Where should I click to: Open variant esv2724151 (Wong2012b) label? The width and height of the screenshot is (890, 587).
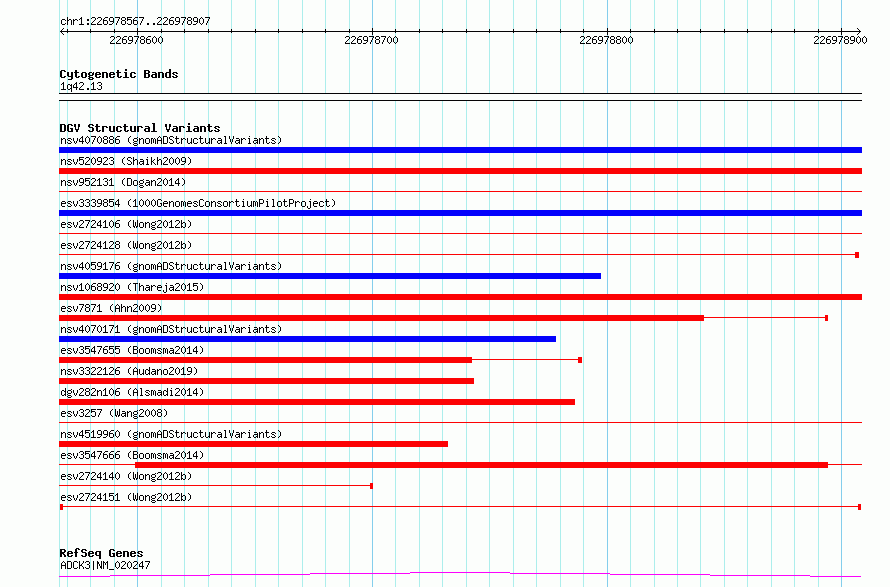[x=126, y=497]
